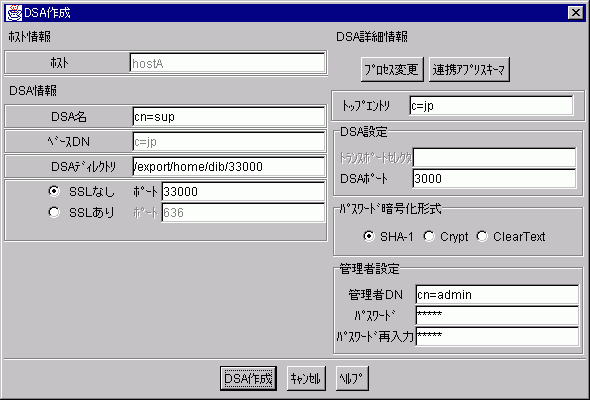This screenshot has height=400, width=590.
Task: Close the DSA作成 dialog window
Action: pyautogui.click(x=575, y=13)
